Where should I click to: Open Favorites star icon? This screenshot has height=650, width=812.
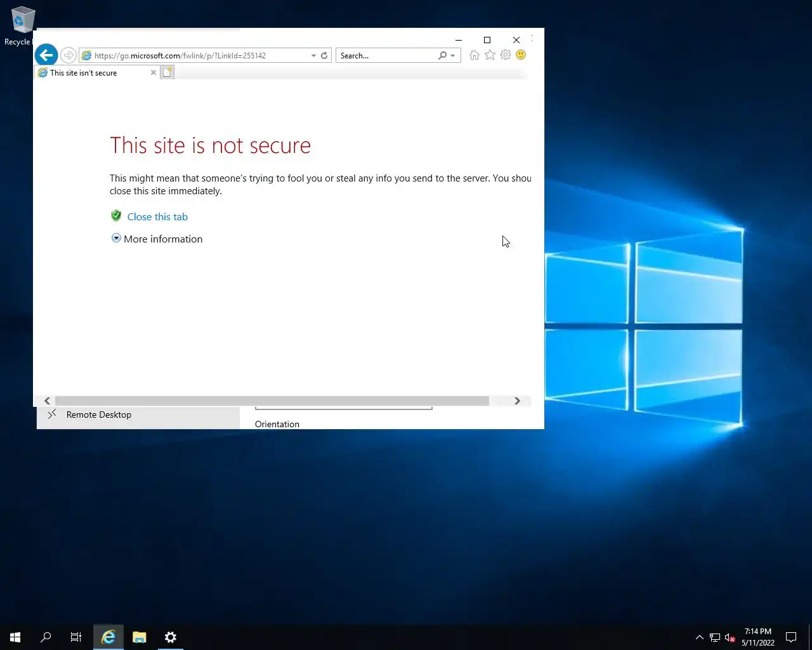click(x=490, y=55)
